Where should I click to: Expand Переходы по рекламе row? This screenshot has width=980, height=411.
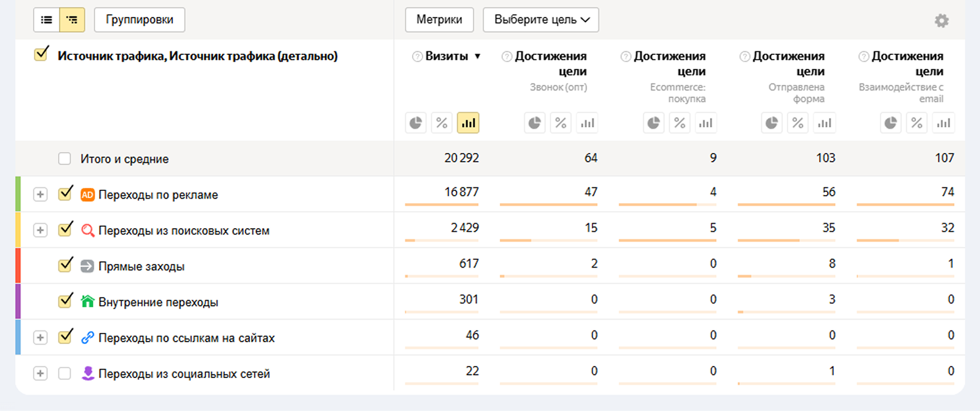pos(40,195)
